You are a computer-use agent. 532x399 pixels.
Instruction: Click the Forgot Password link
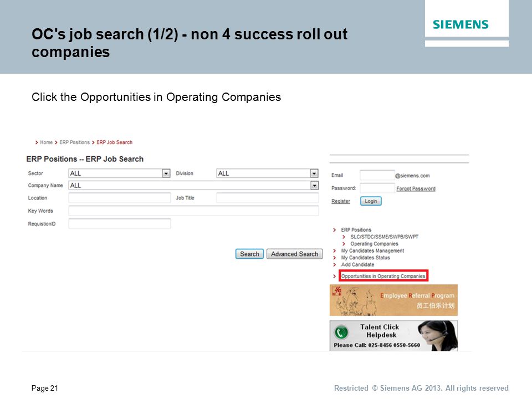click(416, 188)
